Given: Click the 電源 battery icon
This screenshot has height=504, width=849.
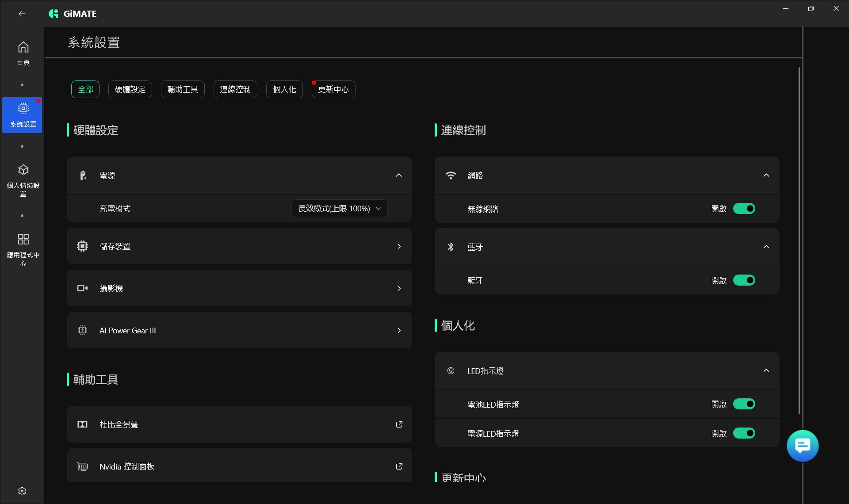Looking at the screenshot, I should point(83,176).
